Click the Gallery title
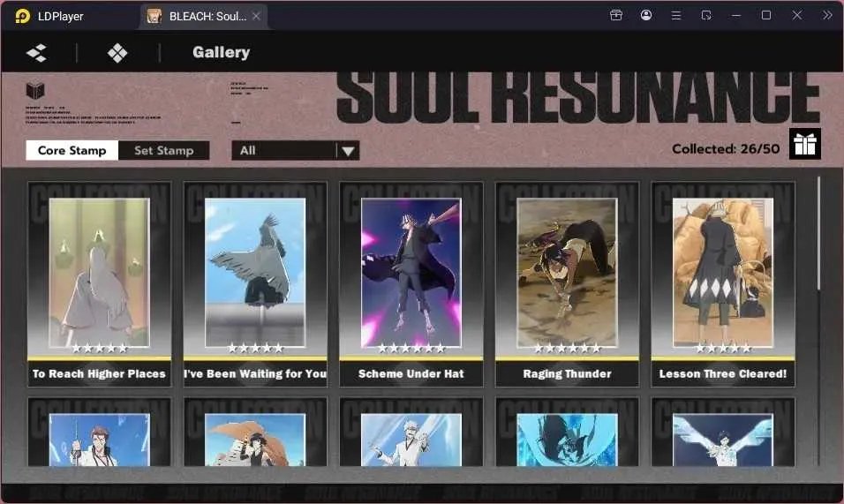 point(222,52)
